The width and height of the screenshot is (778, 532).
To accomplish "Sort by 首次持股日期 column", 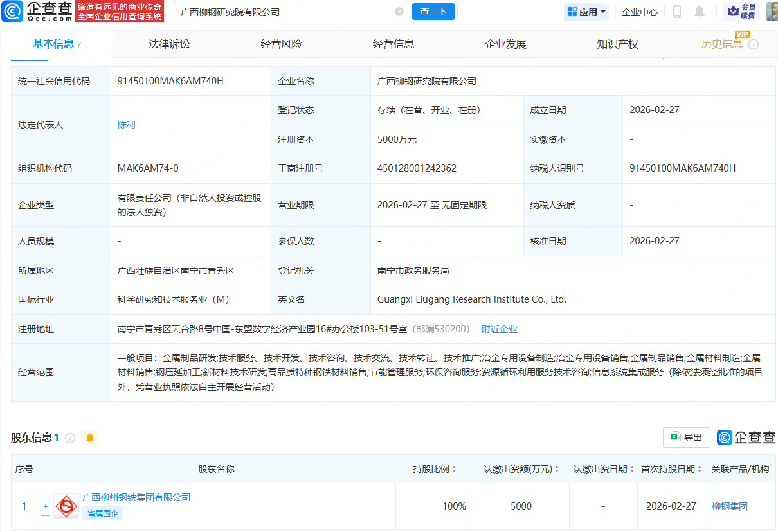I will click(x=699, y=470).
